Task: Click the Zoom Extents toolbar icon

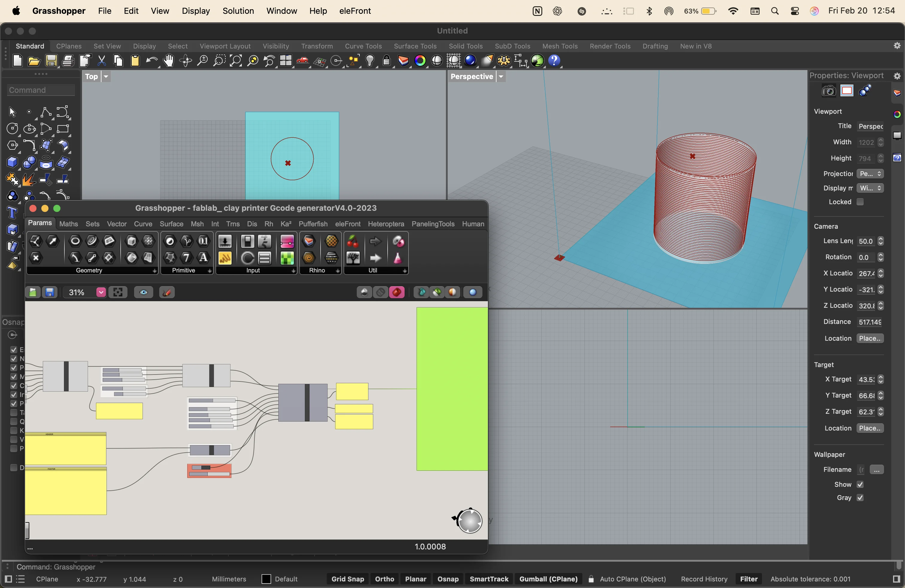Action: coord(236,61)
